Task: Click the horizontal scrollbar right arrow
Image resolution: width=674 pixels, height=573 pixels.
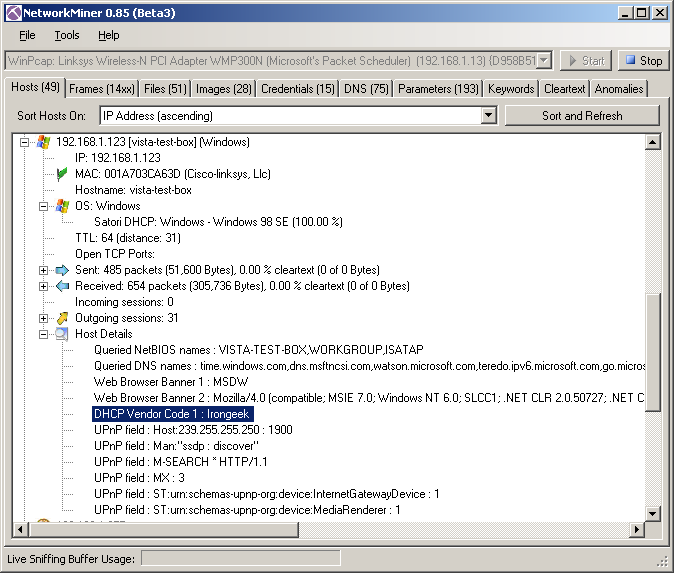Action: click(637, 530)
